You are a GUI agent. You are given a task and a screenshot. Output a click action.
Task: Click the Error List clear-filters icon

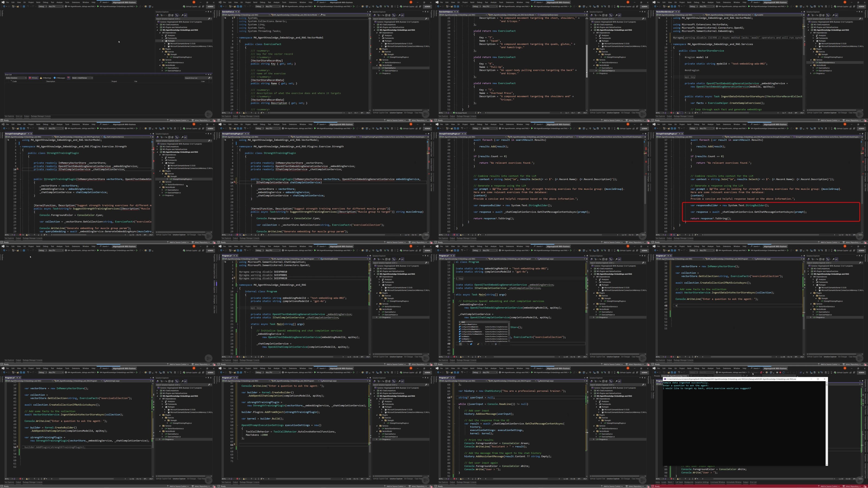pyautogui.click(x=69, y=78)
